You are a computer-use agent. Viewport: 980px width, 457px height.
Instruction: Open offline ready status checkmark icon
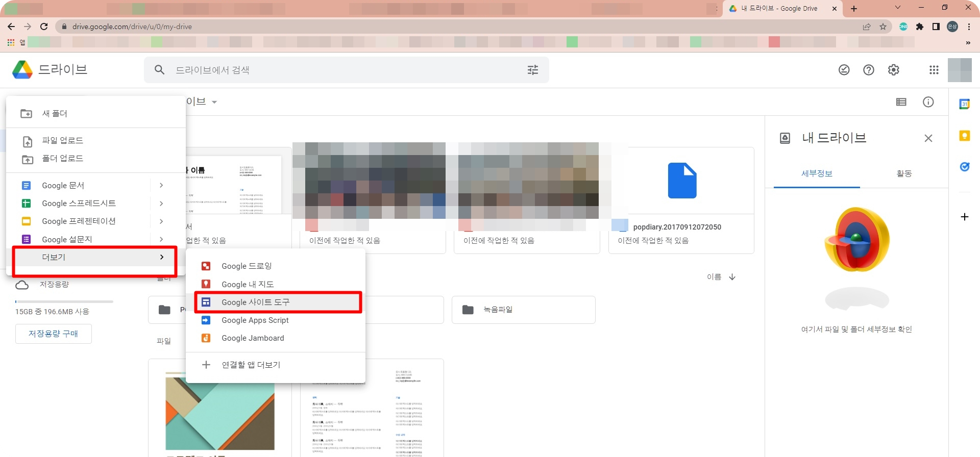844,70
